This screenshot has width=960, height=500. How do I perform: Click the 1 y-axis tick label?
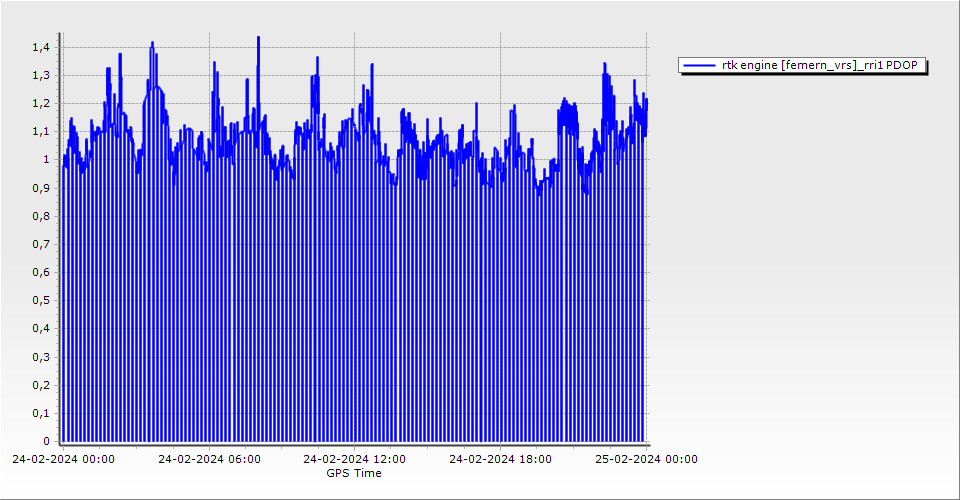click(45, 159)
